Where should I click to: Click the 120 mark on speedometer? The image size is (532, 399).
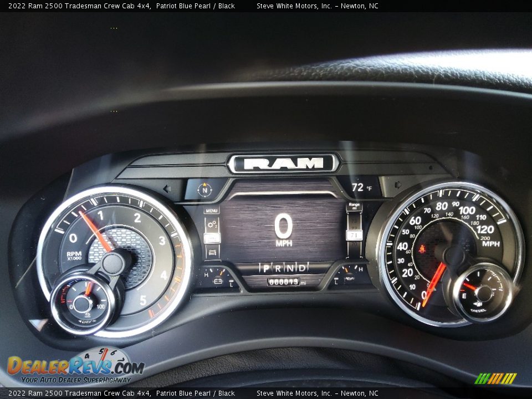click(x=485, y=229)
